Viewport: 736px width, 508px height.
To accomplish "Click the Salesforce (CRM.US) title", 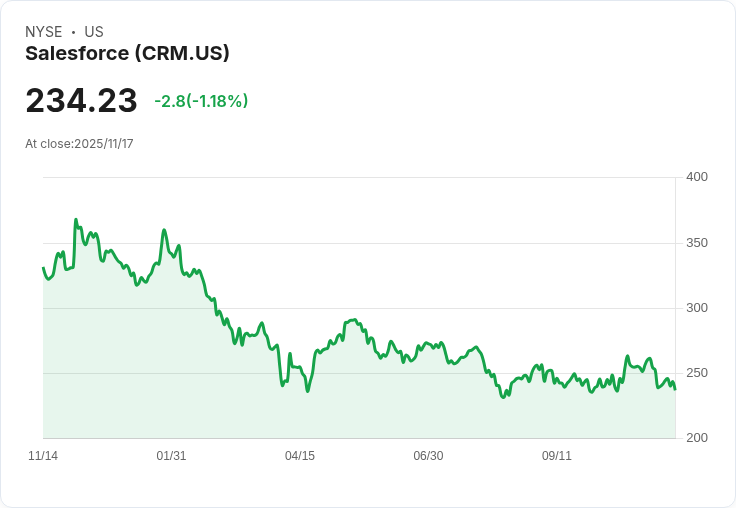I will coord(127,53).
